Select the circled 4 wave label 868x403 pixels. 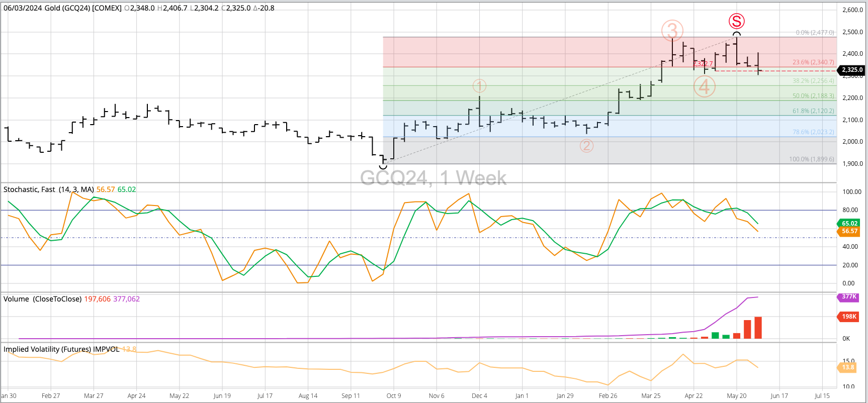click(704, 87)
